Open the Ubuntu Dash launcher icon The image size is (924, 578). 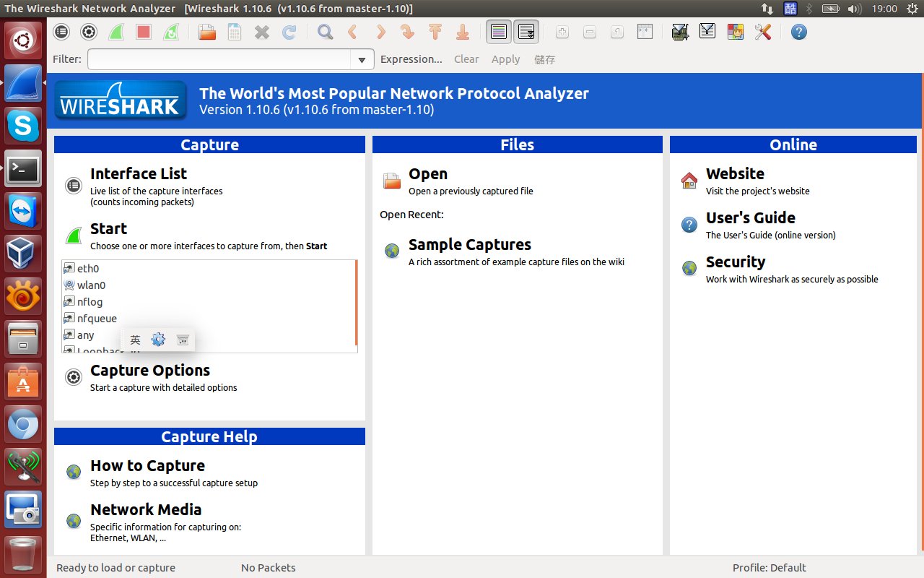pyautogui.click(x=23, y=40)
